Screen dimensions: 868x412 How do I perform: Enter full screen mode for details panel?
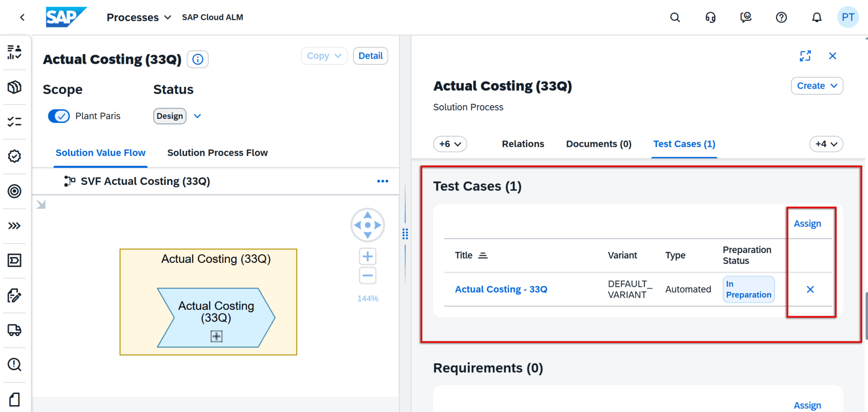(x=805, y=56)
